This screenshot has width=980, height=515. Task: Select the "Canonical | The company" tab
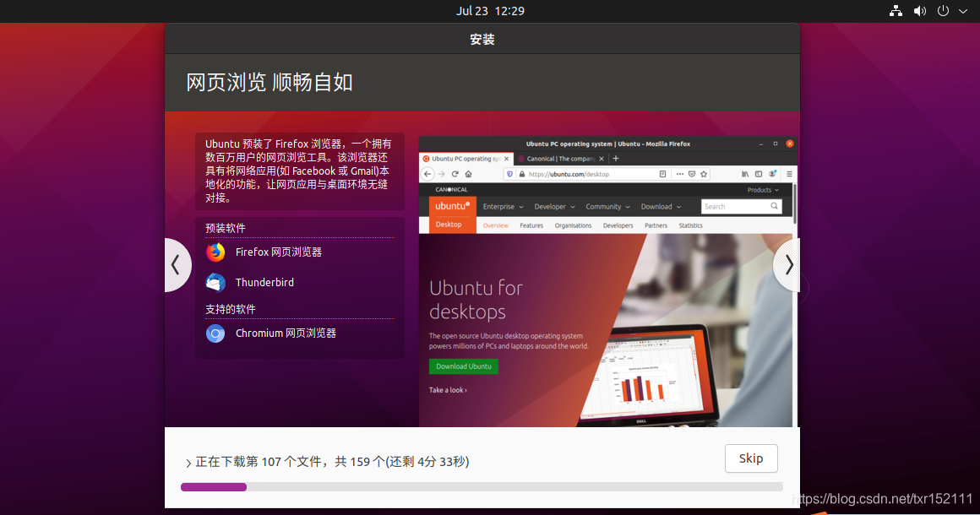click(561, 159)
